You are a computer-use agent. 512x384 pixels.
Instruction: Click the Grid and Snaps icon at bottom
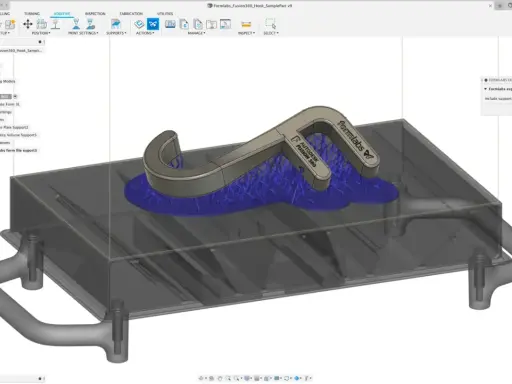pyautogui.click(x=257, y=378)
